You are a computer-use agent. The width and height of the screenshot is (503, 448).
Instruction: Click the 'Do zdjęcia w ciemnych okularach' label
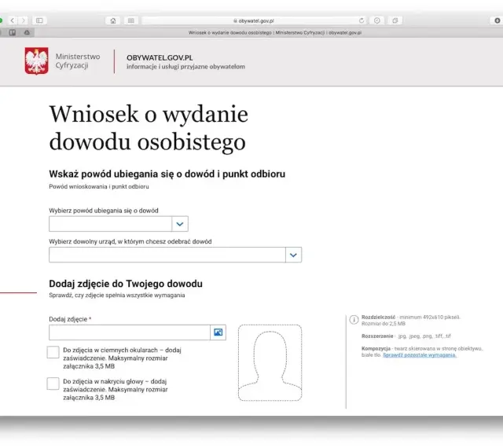tap(123, 358)
